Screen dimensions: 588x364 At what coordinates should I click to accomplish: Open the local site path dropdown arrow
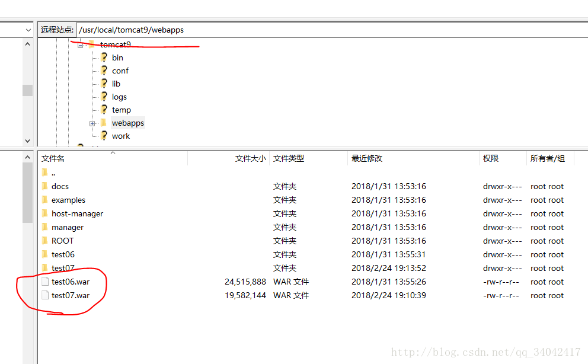coord(28,30)
